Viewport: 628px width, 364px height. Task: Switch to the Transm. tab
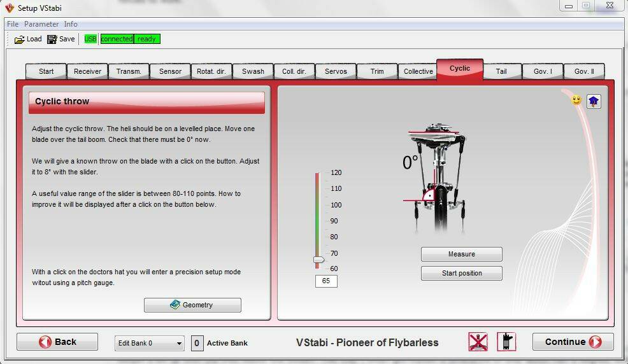129,72
